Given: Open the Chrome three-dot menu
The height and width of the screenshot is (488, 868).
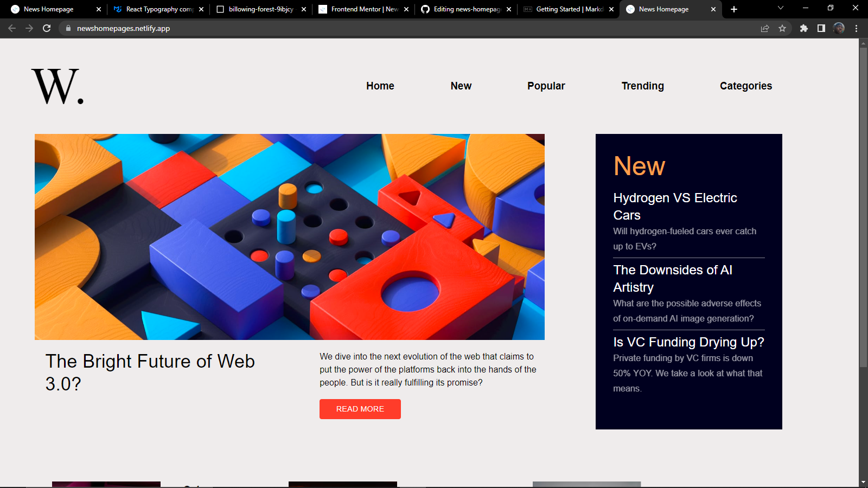Looking at the screenshot, I should pyautogui.click(x=857, y=28).
